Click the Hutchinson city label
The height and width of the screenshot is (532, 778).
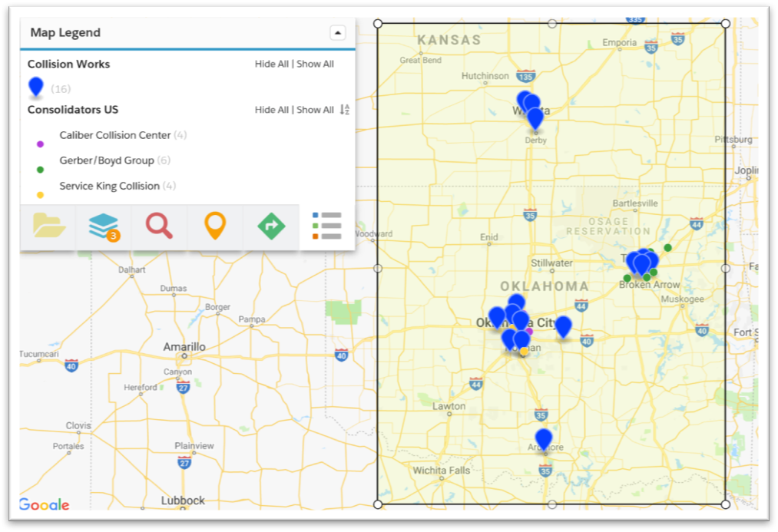click(x=485, y=76)
